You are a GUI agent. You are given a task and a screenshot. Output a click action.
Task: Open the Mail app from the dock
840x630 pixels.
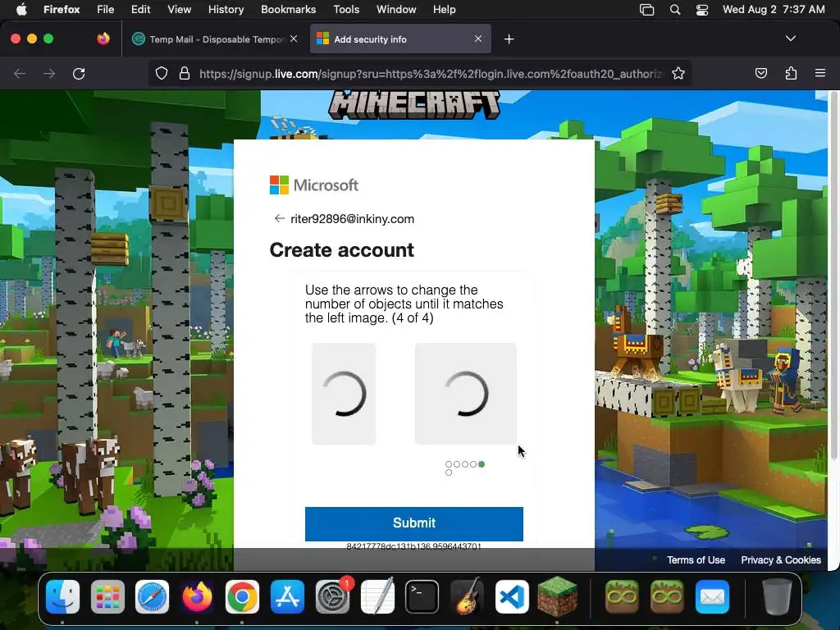tap(713, 597)
